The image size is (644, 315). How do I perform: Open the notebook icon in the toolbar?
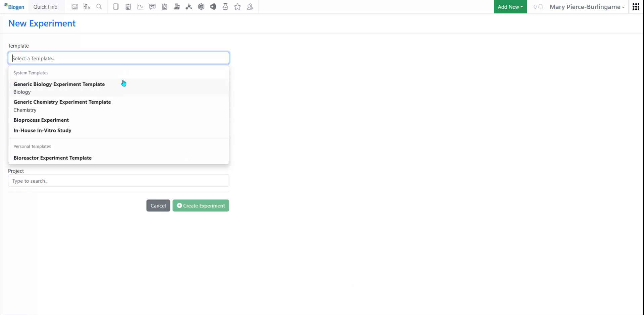116,6
